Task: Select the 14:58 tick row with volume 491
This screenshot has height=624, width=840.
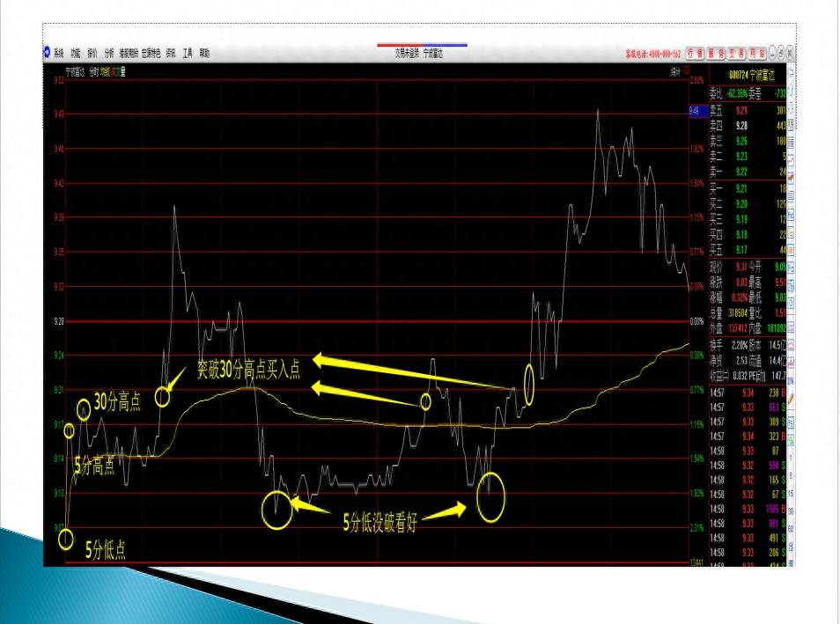Action: pos(748,539)
